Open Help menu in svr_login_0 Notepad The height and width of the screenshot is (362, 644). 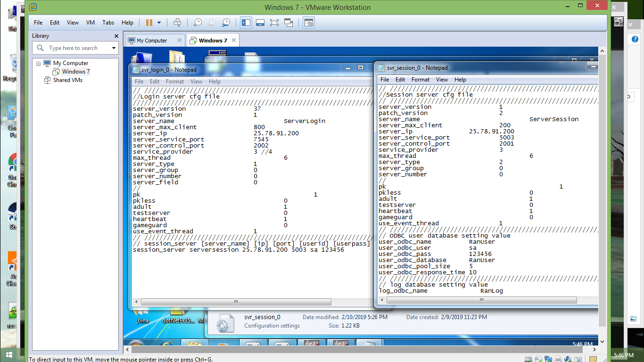pyautogui.click(x=215, y=82)
